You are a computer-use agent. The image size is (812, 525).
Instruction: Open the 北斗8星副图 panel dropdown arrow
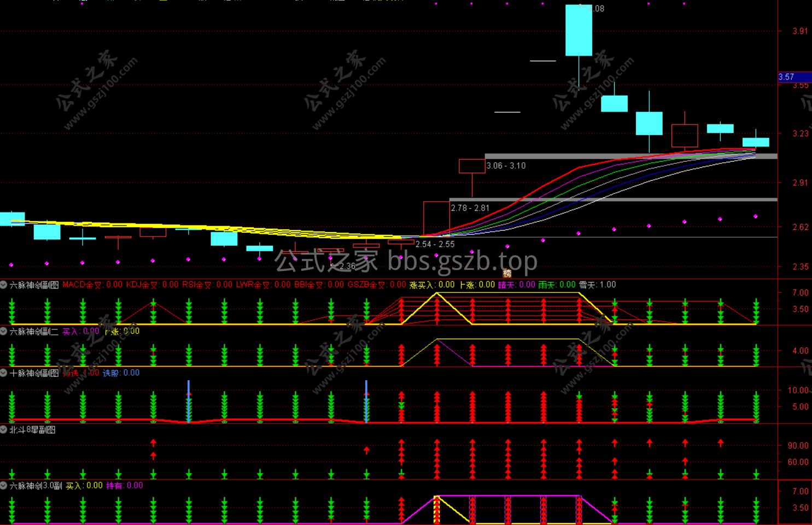tap(4, 430)
